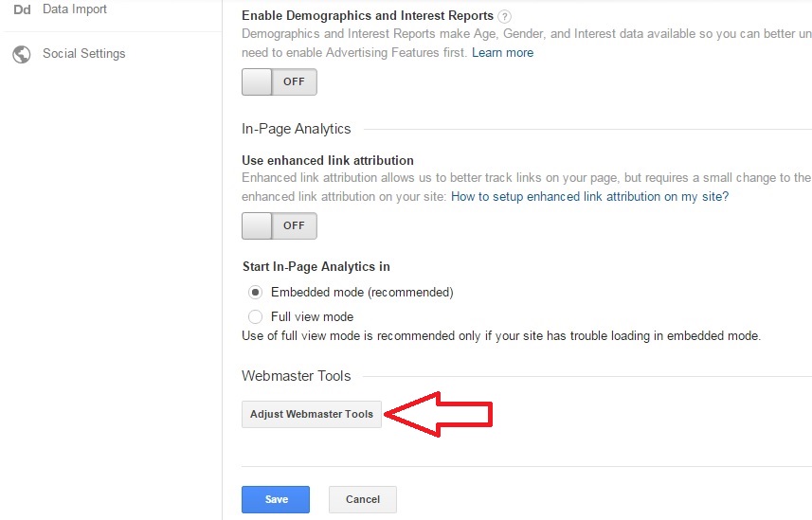
Task: Open the Data Import menu item
Action: (74, 9)
